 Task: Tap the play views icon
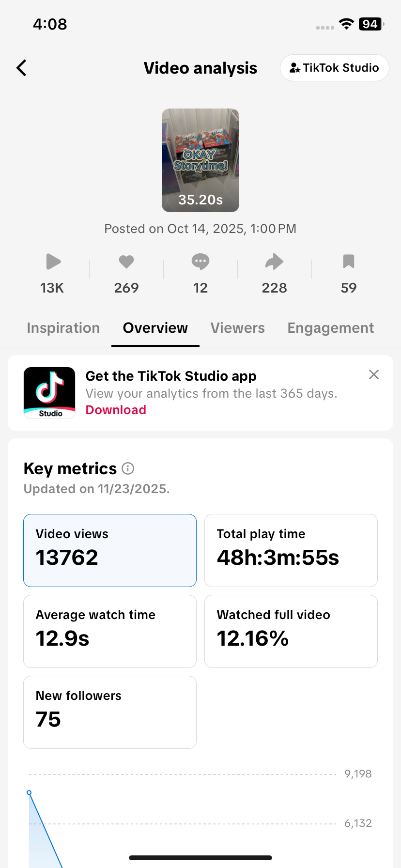[x=53, y=262]
